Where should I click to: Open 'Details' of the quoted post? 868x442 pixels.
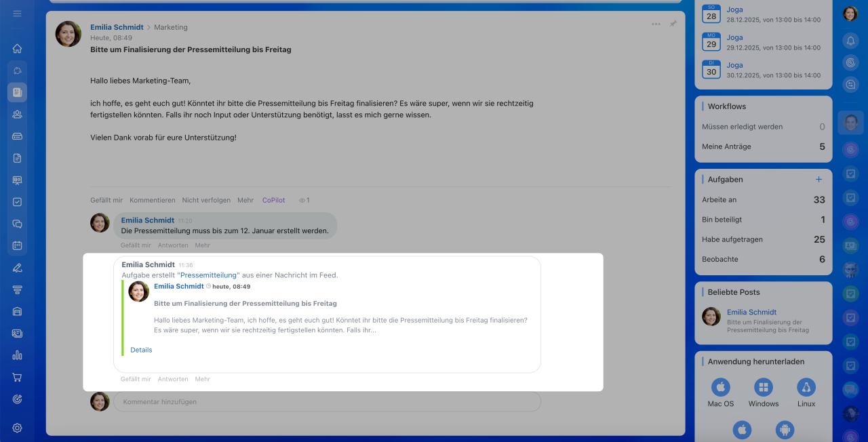(x=141, y=350)
